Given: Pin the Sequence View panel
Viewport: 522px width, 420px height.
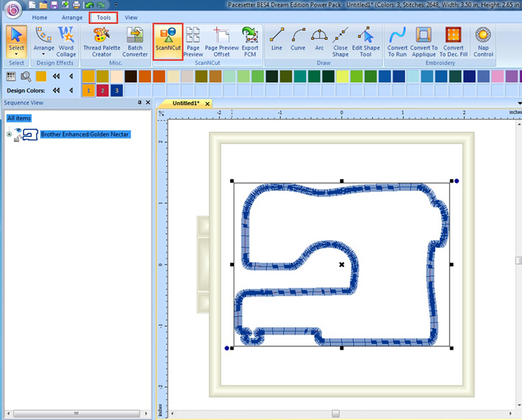Looking at the screenshot, I should click(x=140, y=102).
